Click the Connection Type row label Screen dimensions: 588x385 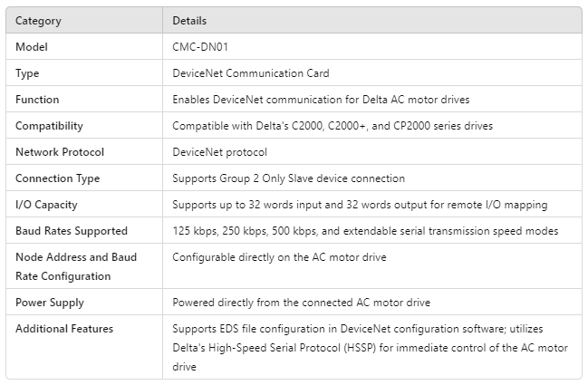[58, 178]
